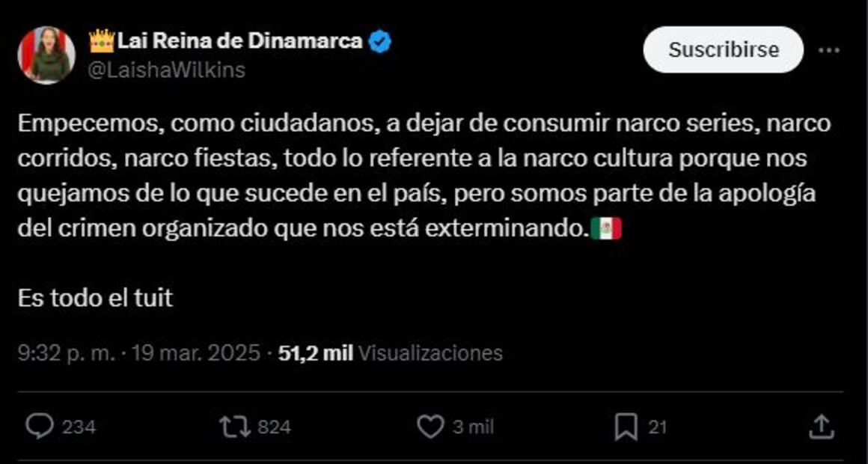Click the 824 reposts count
This screenshot has width=868, height=464.
[x=274, y=427]
